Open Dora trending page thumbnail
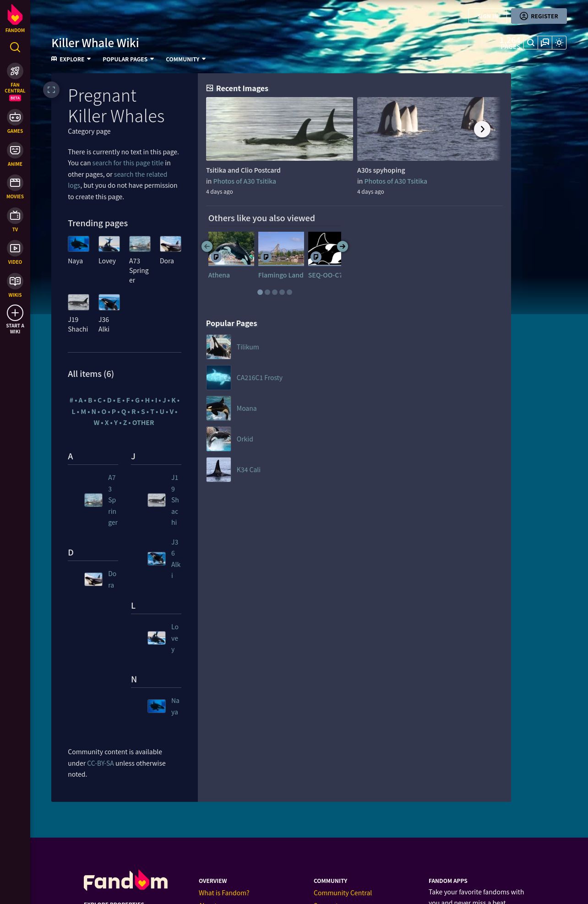This screenshot has width=588, height=904. (x=170, y=244)
